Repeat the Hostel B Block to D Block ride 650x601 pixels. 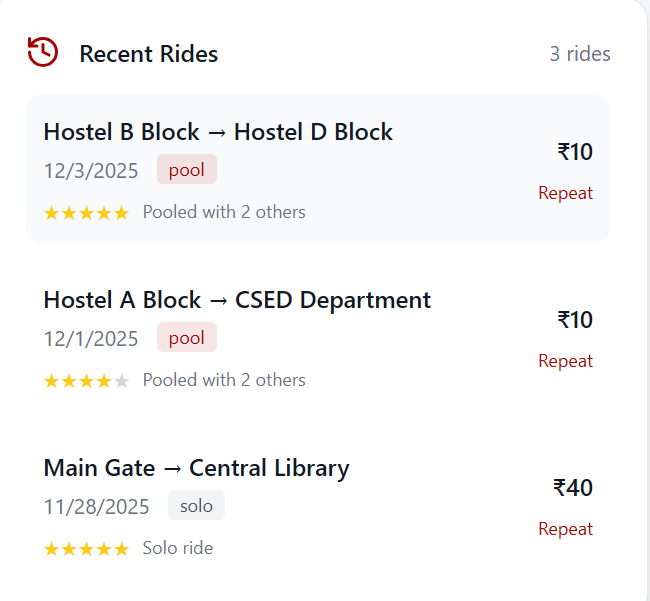tap(565, 193)
